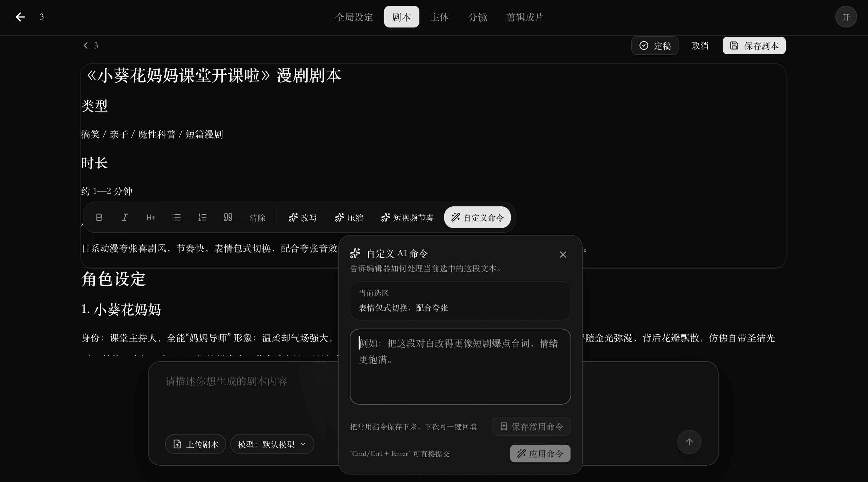Image resolution: width=868 pixels, height=482 pixels.
Task: Apply the 短视频节奏 AI command
Action: pyautogui.click(x=407, y=218)
